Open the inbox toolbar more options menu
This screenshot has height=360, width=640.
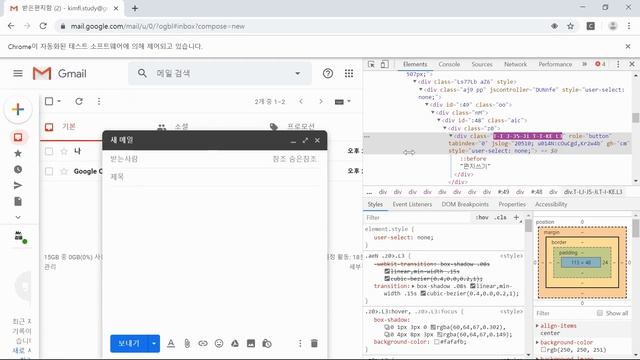pos(99,101)
